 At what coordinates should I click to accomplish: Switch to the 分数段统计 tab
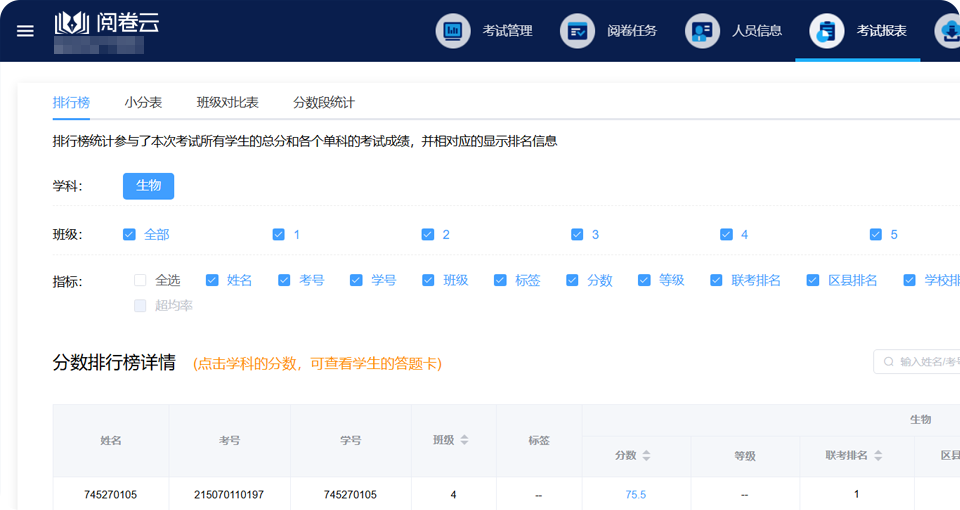[324, 102]
